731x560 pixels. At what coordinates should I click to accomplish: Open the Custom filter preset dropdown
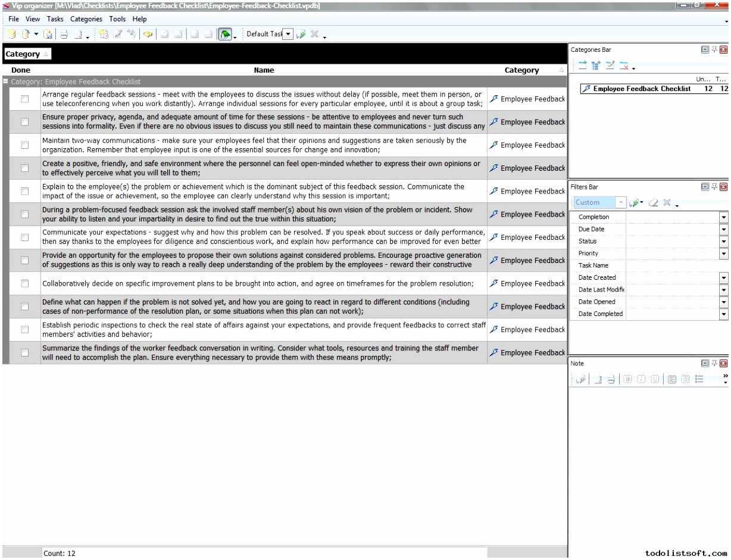click(x=621, y=202)
